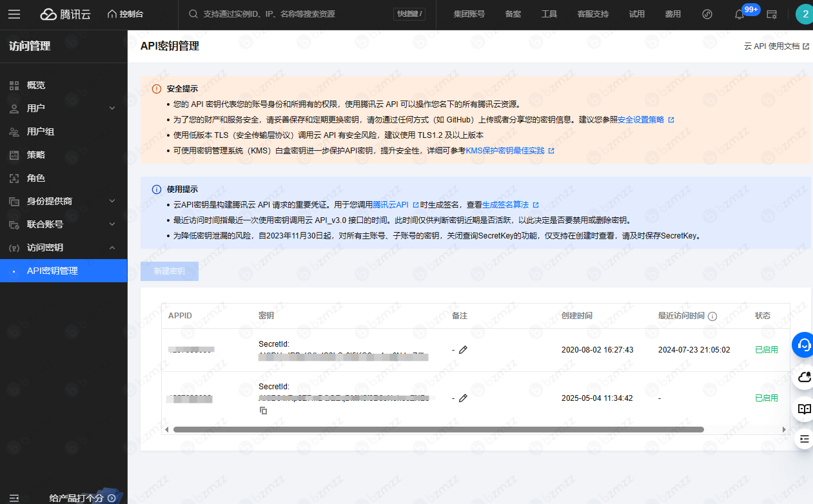Screen dimensions: 813x504
Task: Copy the second SecretId
Action: (x=263, y=411)
